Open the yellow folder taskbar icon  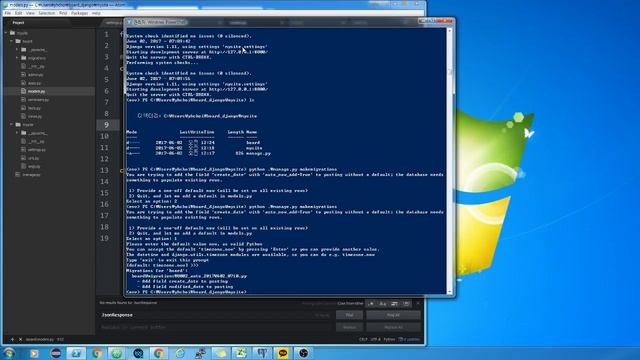221,353
